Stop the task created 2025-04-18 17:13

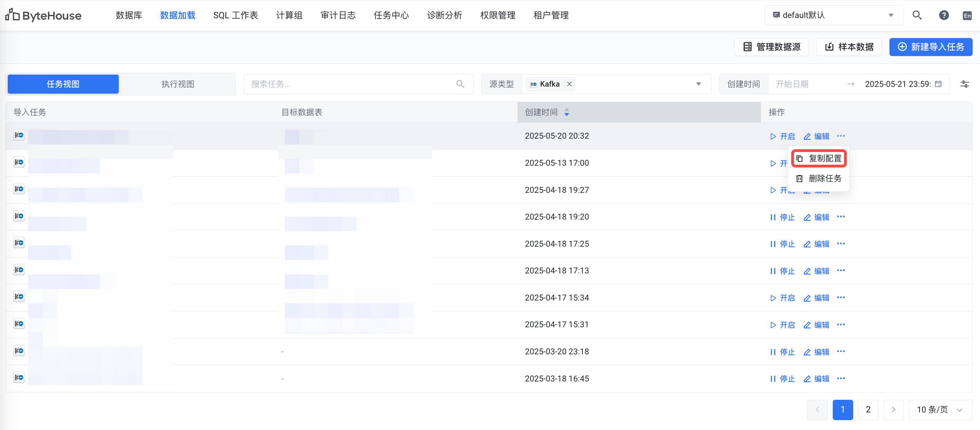click(x=782, y=271)
